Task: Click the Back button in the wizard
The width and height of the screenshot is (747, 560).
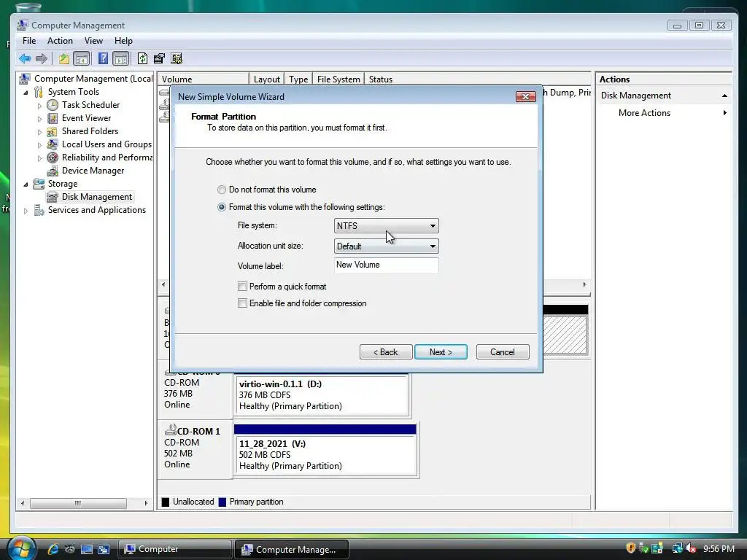Action: click(x=386, y=352)
